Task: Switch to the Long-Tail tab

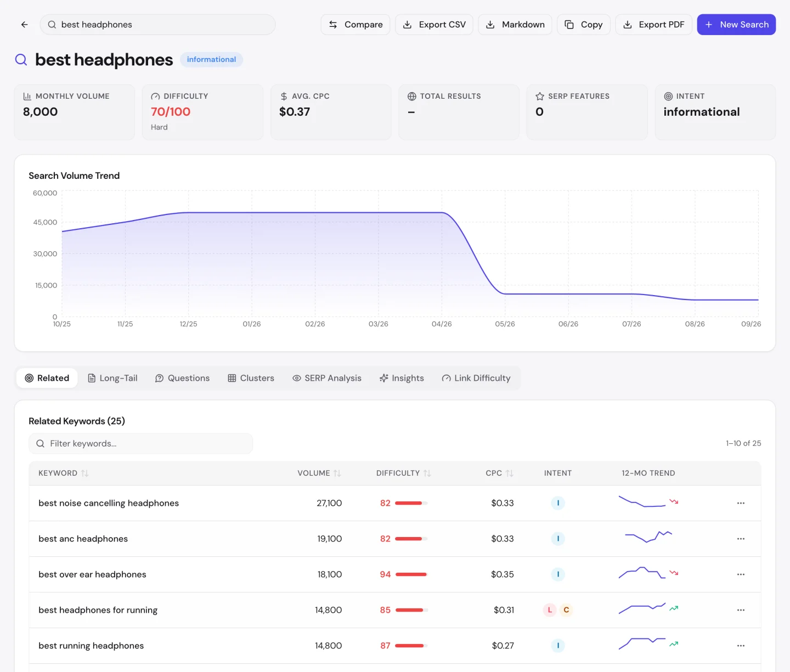Action: 112,378
